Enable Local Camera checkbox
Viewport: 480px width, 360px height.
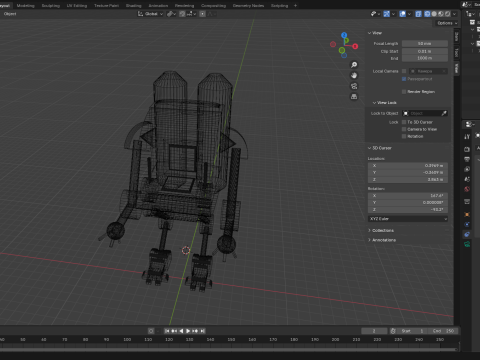[404, 71]
